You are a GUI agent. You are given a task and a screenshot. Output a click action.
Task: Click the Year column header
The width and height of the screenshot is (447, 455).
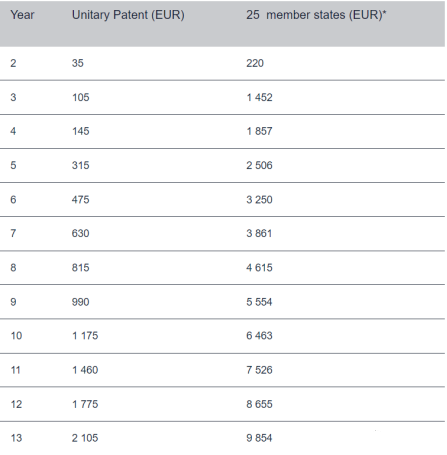(x=22, y=15)
